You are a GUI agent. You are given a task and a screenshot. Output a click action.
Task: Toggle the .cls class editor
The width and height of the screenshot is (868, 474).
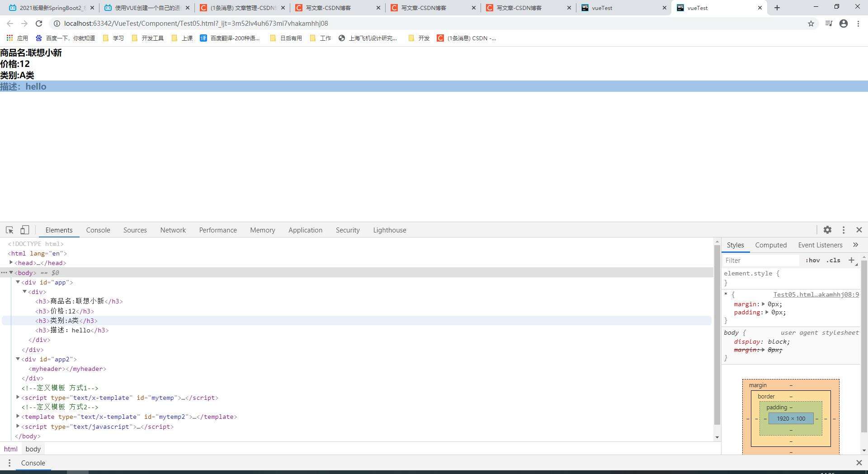pos(833,260)
